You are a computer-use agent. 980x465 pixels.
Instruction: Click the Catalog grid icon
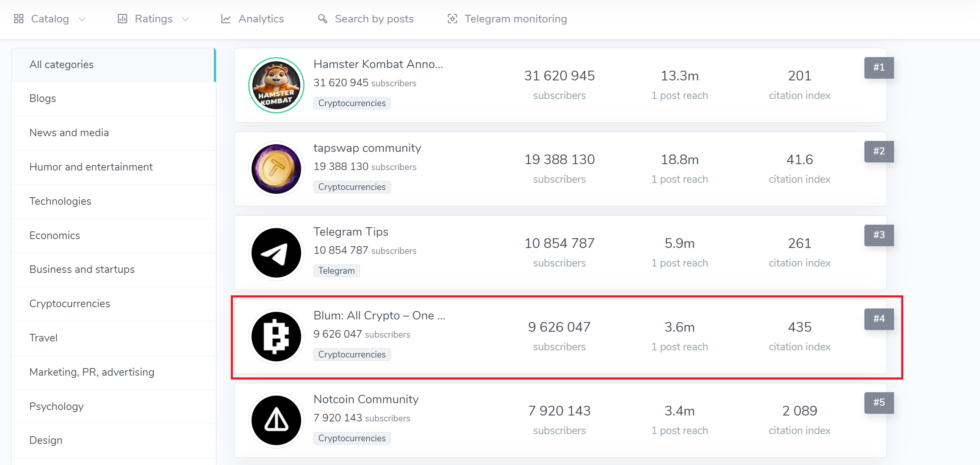tap(19, 19)
